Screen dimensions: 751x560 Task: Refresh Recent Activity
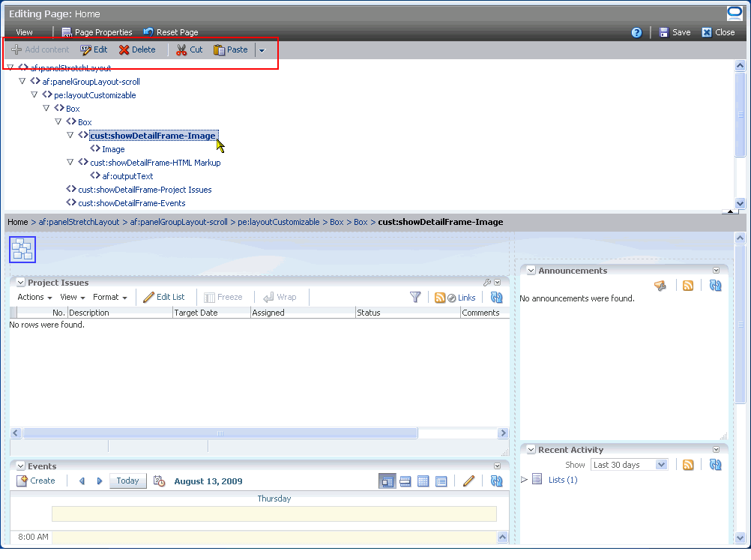716,465
